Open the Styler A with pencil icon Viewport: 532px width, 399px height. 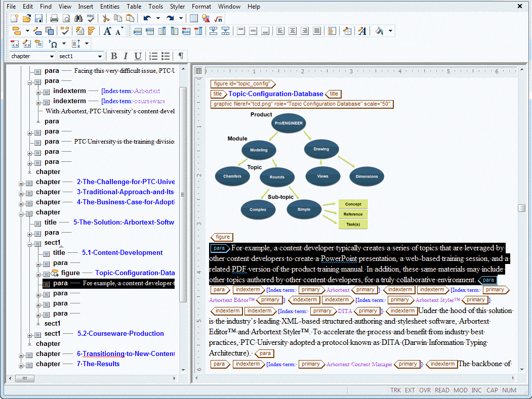tap(362, 31)
